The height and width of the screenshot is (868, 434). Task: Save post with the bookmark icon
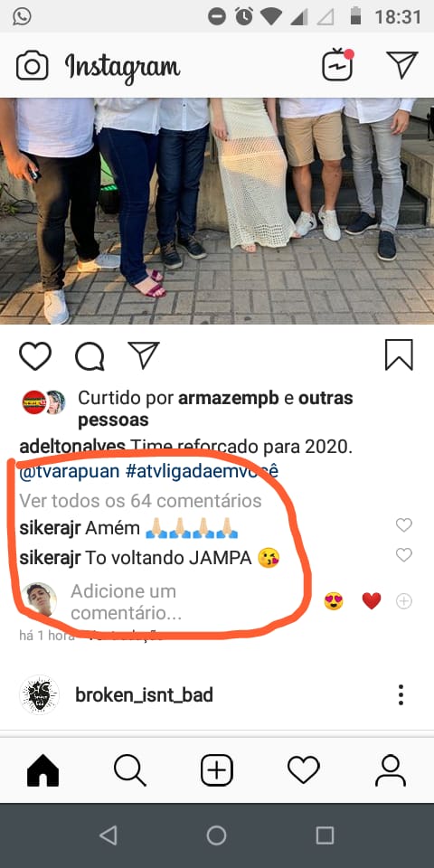click(x=399, y=354)
